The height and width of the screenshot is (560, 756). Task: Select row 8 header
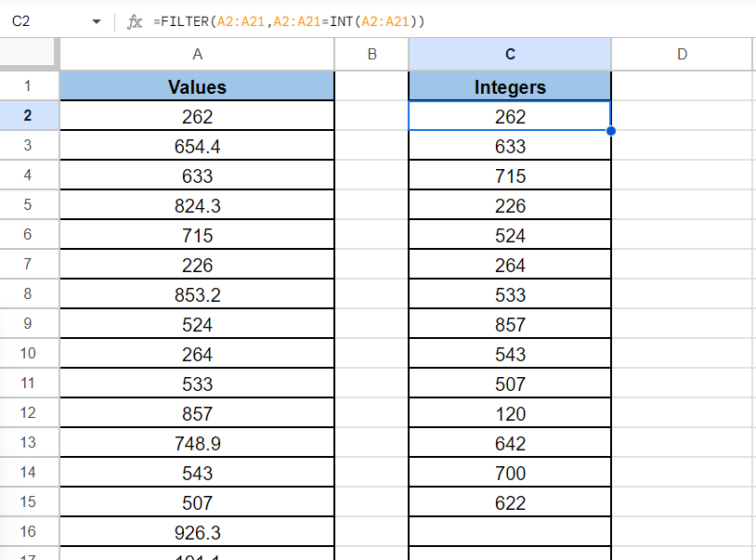pos(28,294)
